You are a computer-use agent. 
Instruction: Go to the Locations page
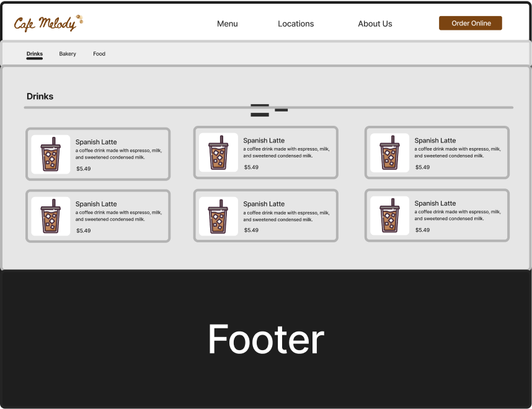[296, 24]
